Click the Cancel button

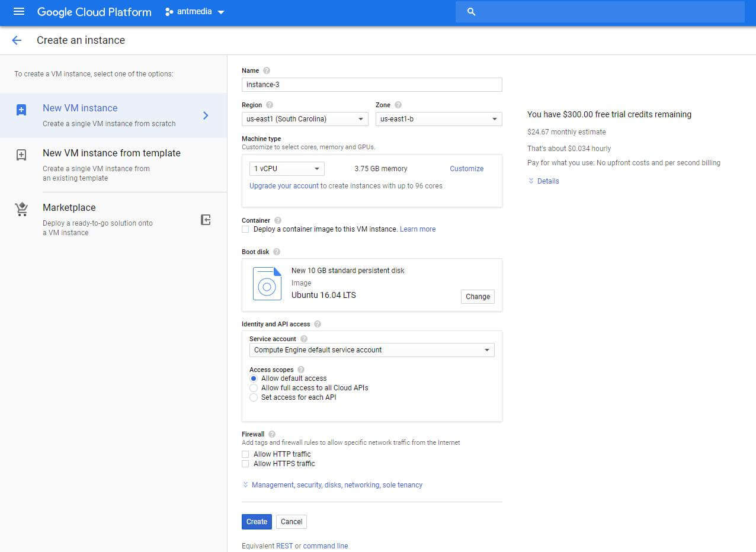pyautogui.click(x=291, y=522)
